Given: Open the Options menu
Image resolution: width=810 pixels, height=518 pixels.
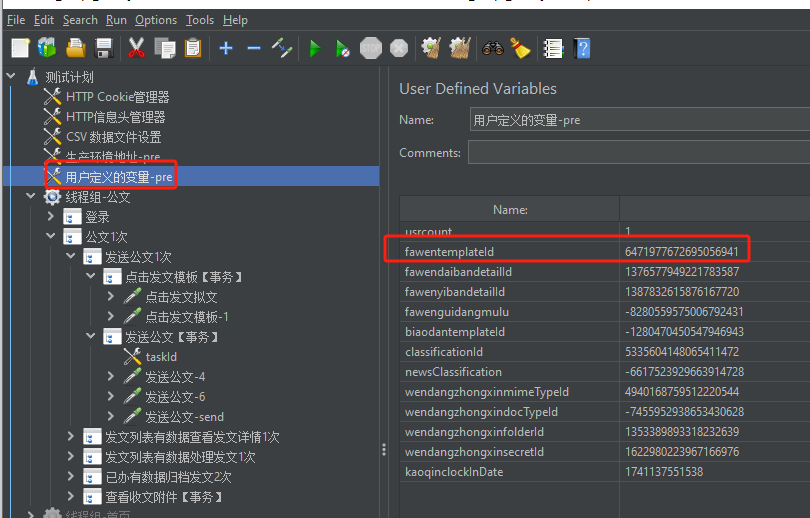Looking at the screenshot, I should pos(156,20).
